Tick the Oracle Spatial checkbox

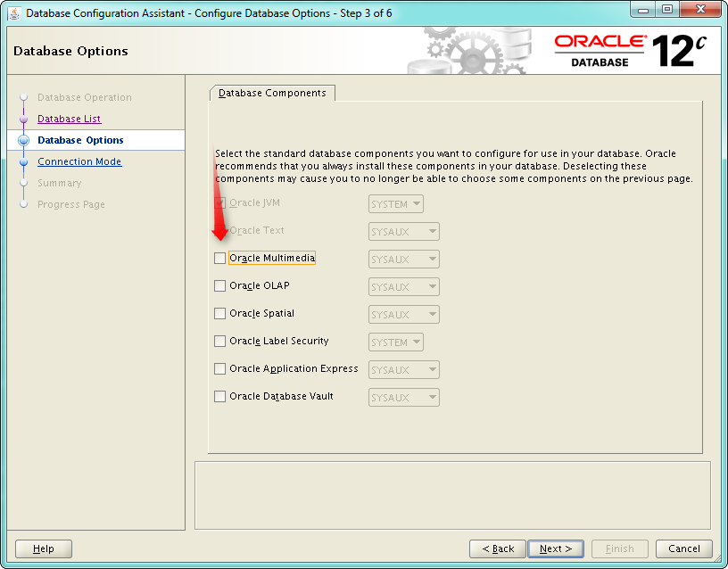[220, 314]
